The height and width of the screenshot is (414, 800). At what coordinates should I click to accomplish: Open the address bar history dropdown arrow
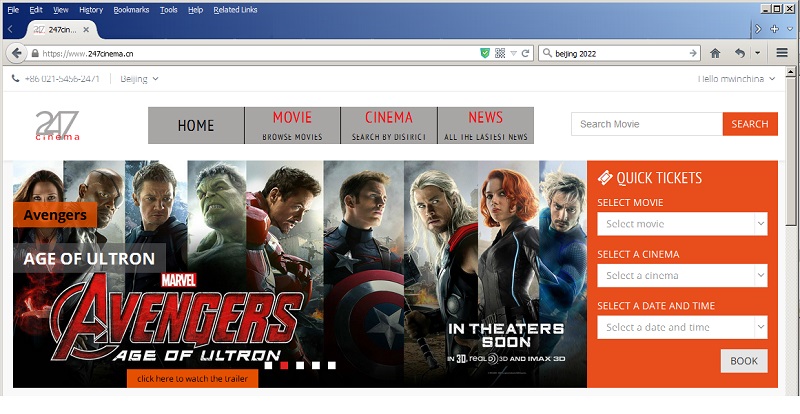(x=513, y=54)
